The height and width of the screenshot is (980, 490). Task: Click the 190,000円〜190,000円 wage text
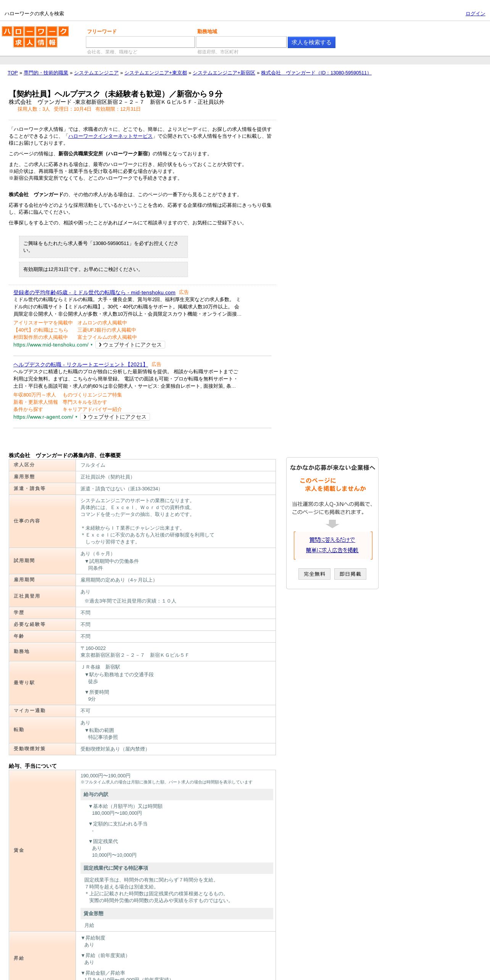105,776
